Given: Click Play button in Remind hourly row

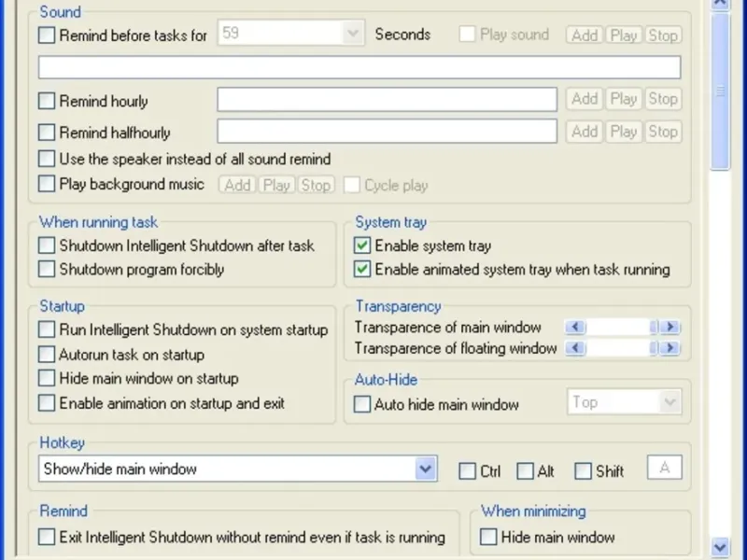Looking at the screenshot, I should point(624,99).
